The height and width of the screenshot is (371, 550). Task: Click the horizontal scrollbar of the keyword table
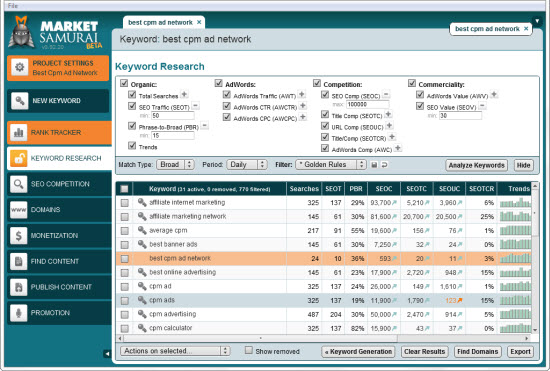point(260,338)
